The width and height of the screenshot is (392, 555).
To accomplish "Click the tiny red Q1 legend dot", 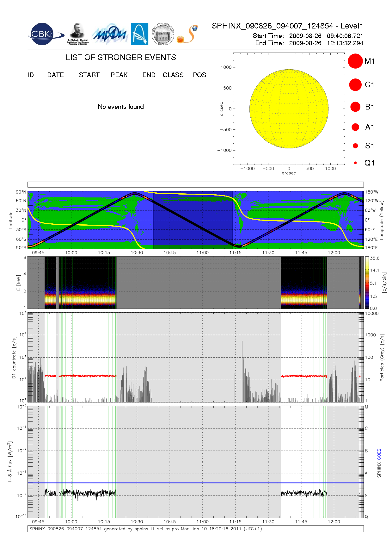I will point(355,163).
